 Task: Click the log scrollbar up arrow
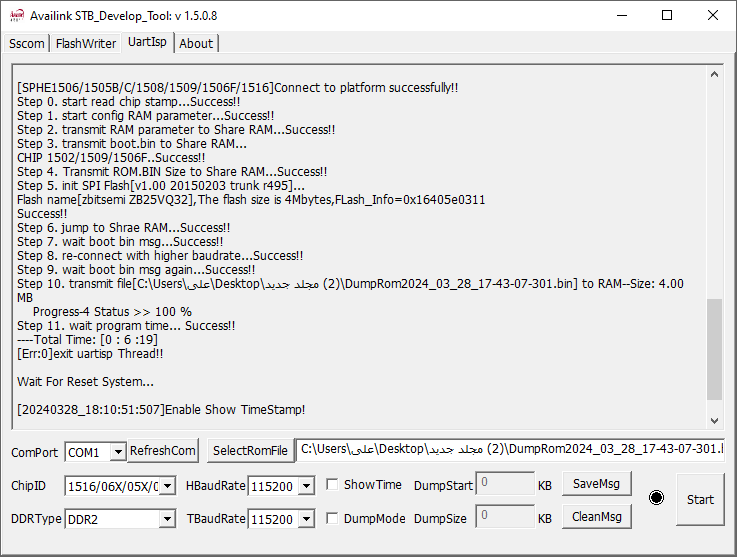click(714, 74)
